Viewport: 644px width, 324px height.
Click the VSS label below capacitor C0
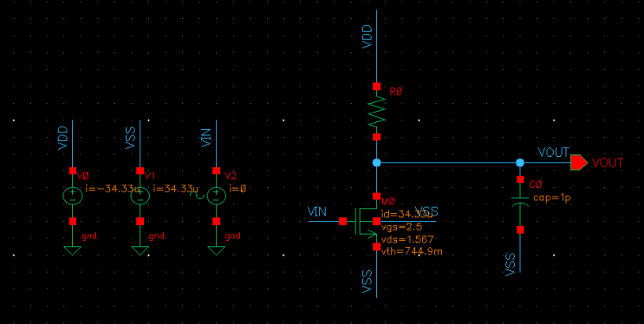tap(511, 265)
